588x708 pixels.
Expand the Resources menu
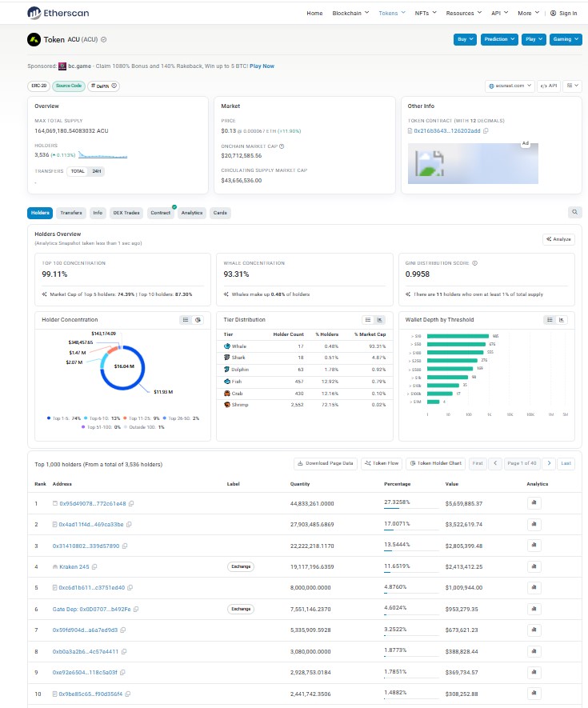(x=464, y=13)
